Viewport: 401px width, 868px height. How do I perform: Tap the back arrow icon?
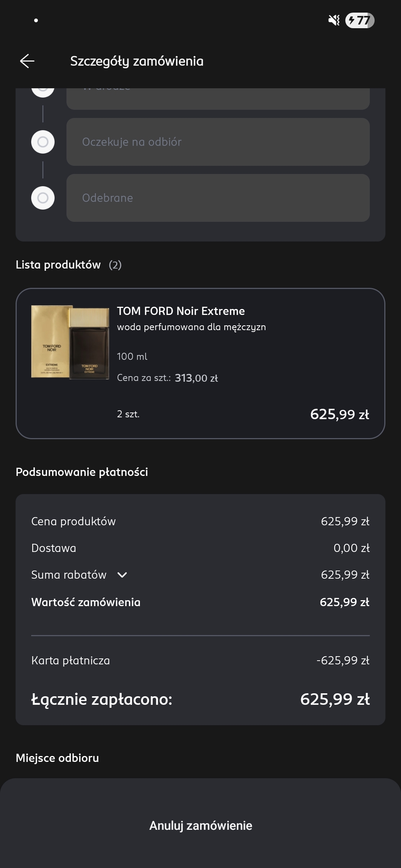coord(27,61)
